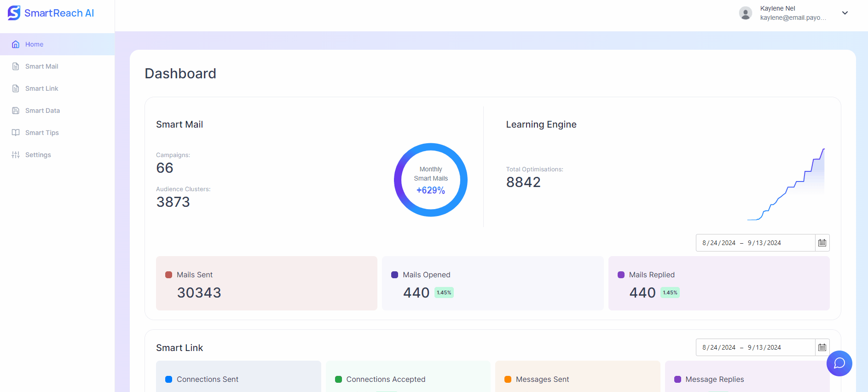Click the Mails Replied purple color dot
Viewport: 868px width, 392px height.
point(621,275)
